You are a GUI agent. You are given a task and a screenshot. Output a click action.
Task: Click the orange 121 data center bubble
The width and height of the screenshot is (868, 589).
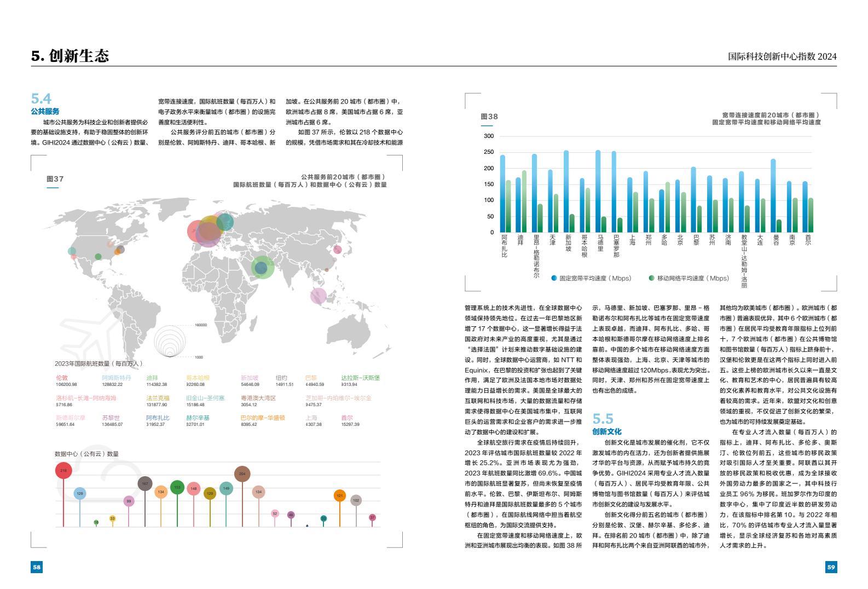(x=340, y=496)
